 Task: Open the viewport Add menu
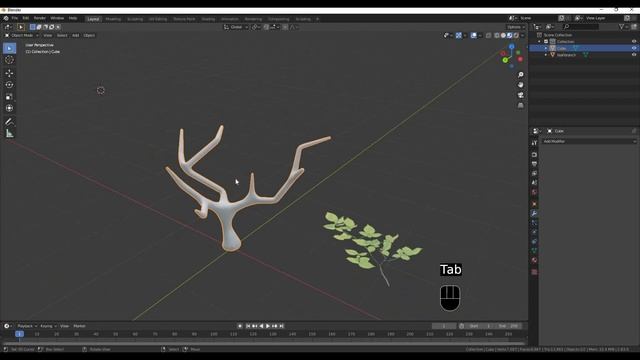click(x=76, y=36)
